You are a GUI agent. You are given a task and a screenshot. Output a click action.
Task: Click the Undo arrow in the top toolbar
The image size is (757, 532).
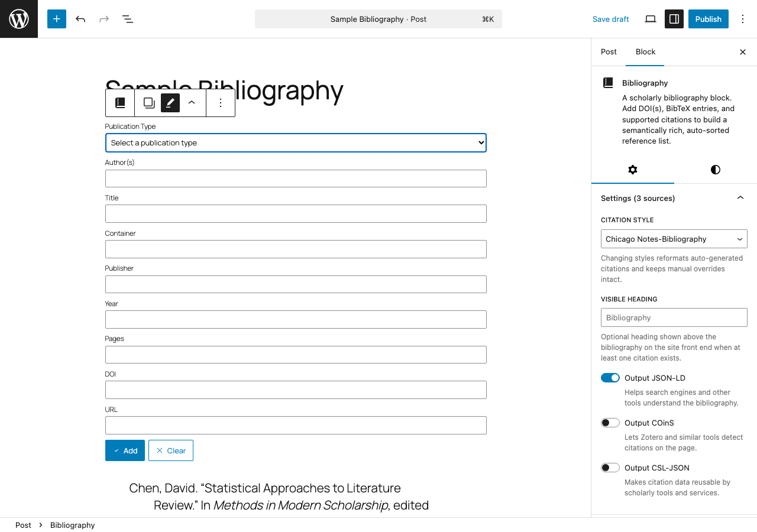click(80, 19)
